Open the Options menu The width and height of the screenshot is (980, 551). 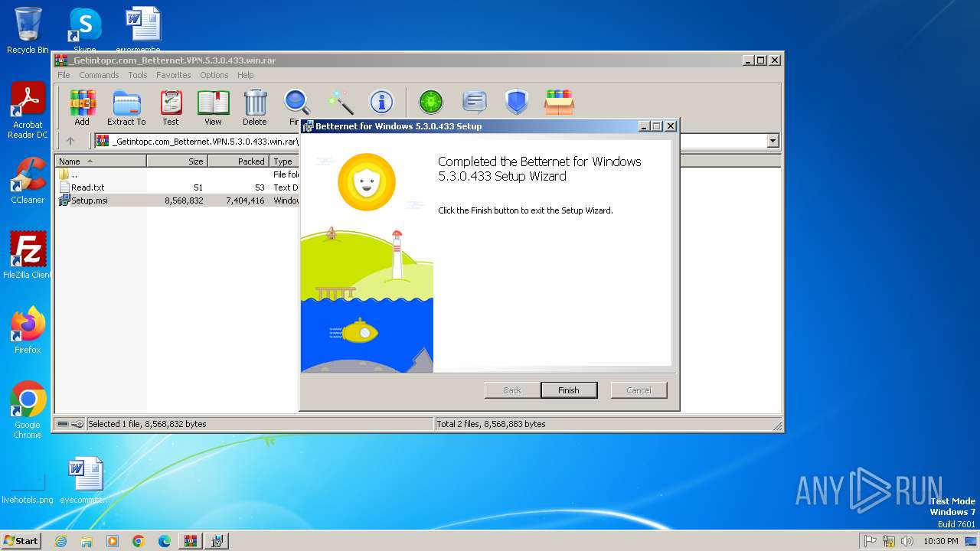[x=214, y=75]
